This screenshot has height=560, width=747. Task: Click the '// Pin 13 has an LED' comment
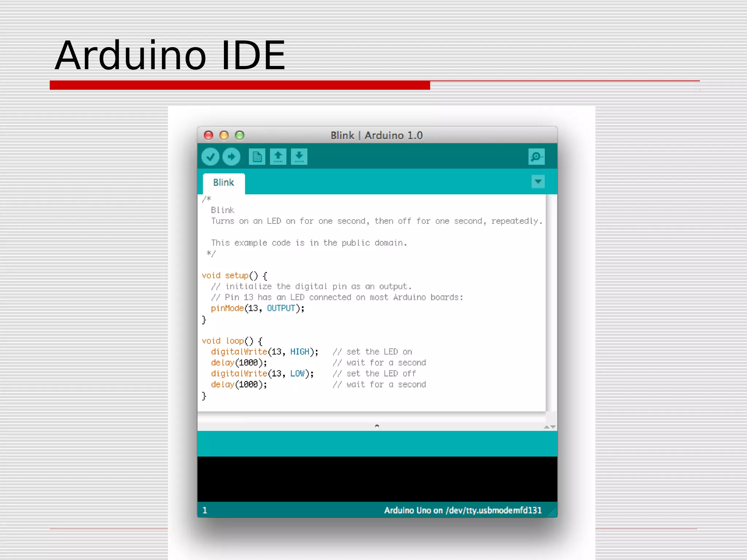point(337,297)
